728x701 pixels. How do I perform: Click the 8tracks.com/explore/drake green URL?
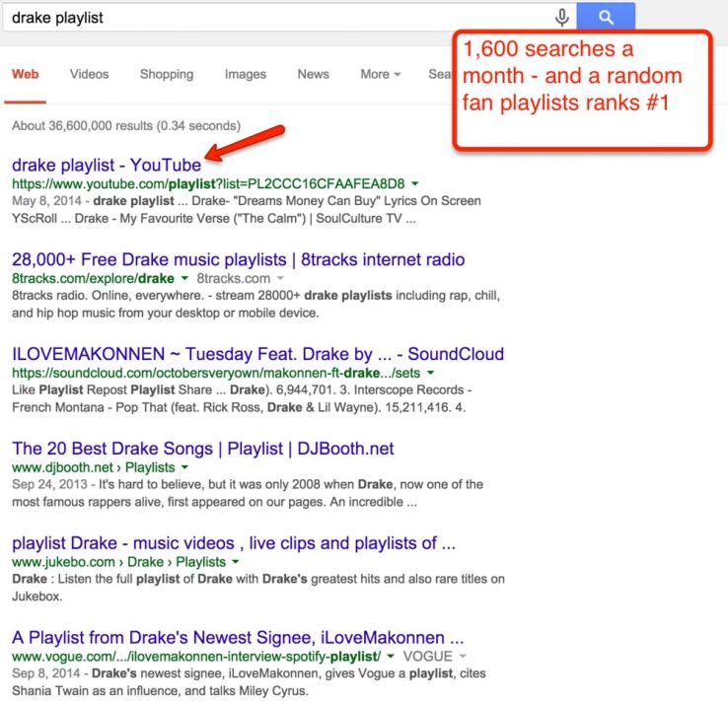(x=93, y=278)
